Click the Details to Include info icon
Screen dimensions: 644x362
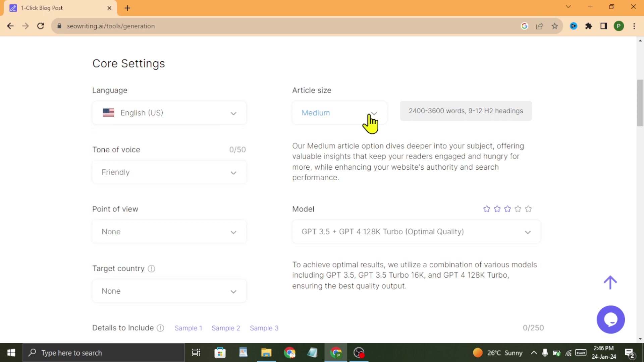(160, 328)
